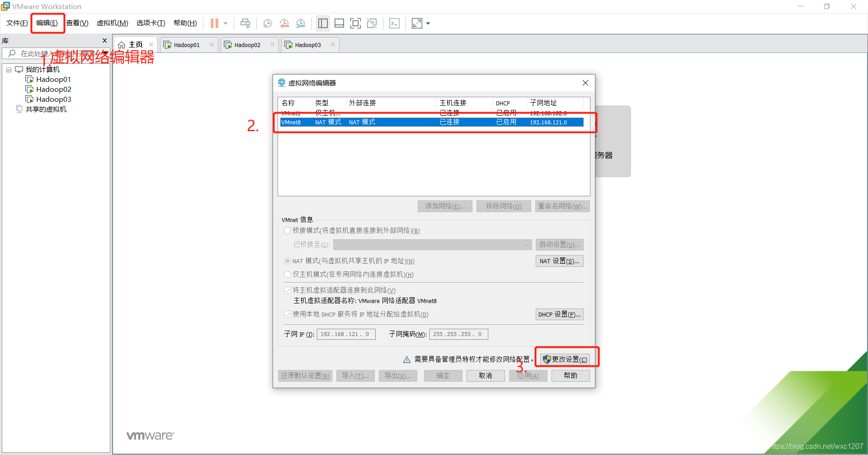The image size is (868, 455).
Task: Toggle the library sidebar view icon
Action: coord(323,23)
